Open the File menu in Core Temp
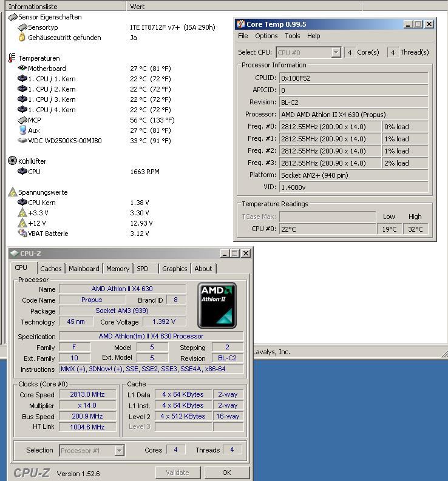The width and height of the screenshot is (448, 481). coord(243,36)
